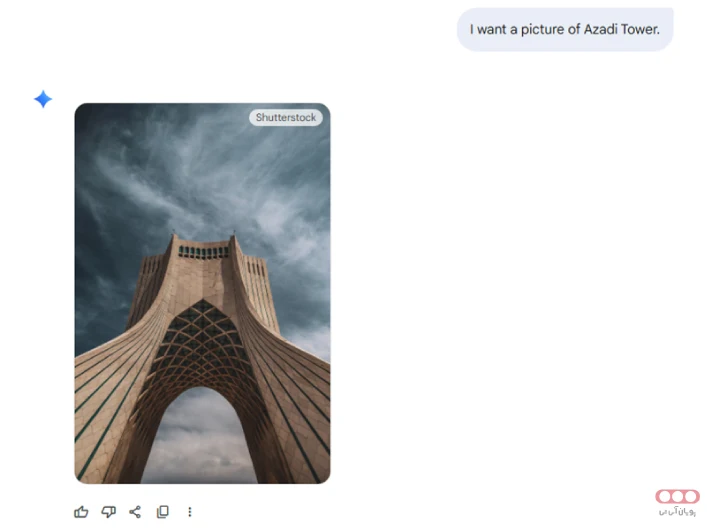Click the right pink circle of watermark logo

pyautogui.click(x=690, y=496)
